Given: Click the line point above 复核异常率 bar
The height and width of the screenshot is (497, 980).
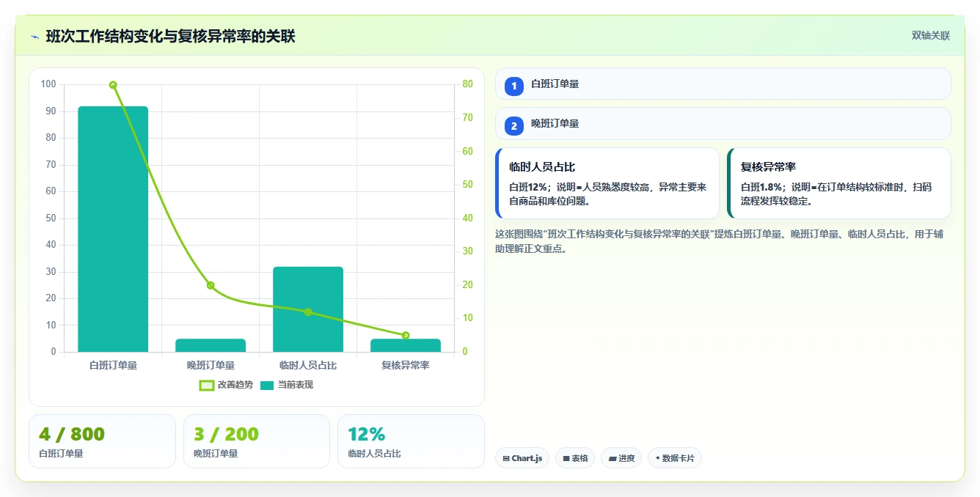Looking at the screenshot, I should [x=406, y=335].
